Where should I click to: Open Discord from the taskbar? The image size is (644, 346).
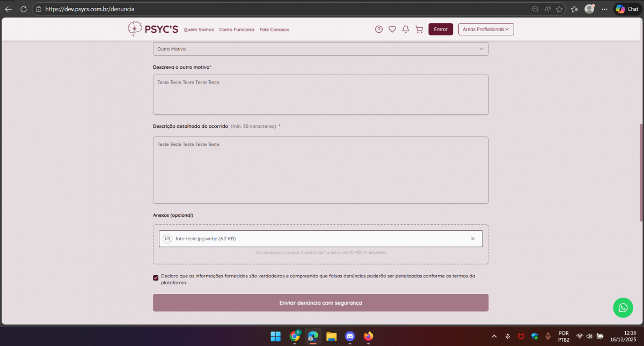[x=350, y=336]
